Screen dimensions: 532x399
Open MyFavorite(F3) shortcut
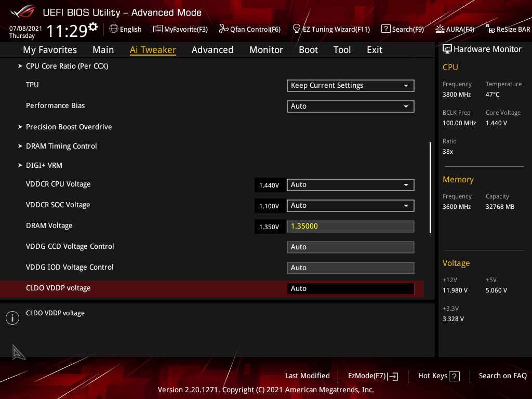click(180, 29)
